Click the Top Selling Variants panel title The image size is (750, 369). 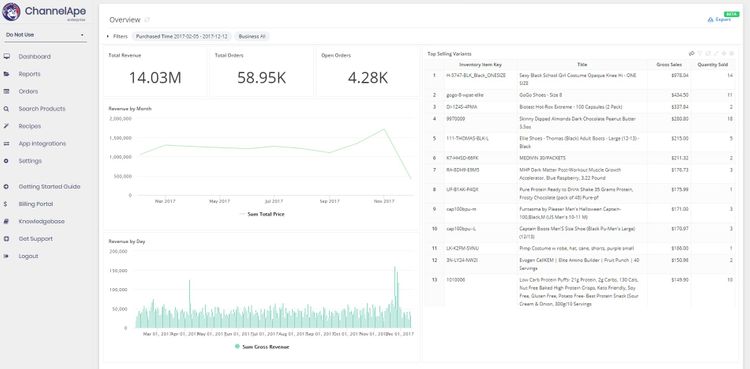pyautogui.click(x=450, y=54)
